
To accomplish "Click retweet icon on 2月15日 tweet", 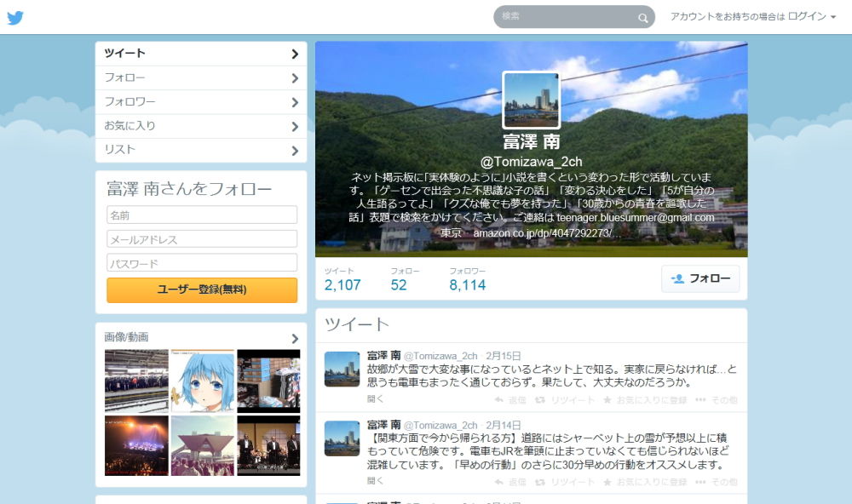I will tap(539, 400).
